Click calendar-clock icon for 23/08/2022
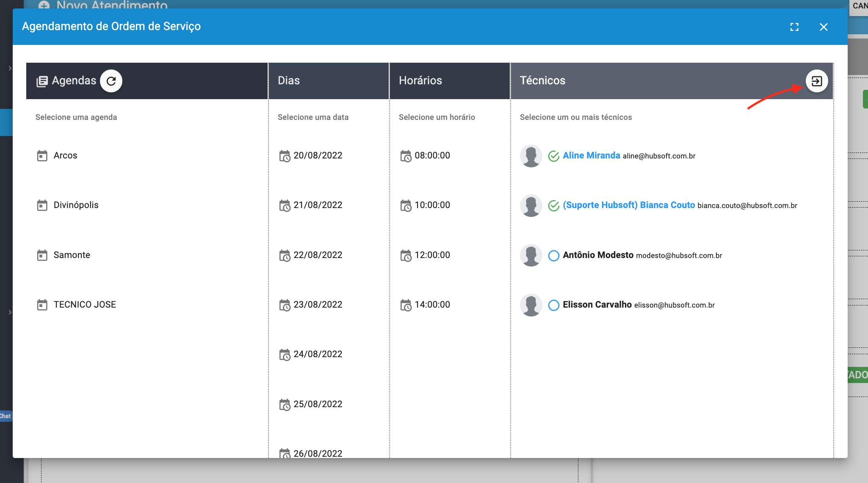Screen dimensions: 868x483 285,305
